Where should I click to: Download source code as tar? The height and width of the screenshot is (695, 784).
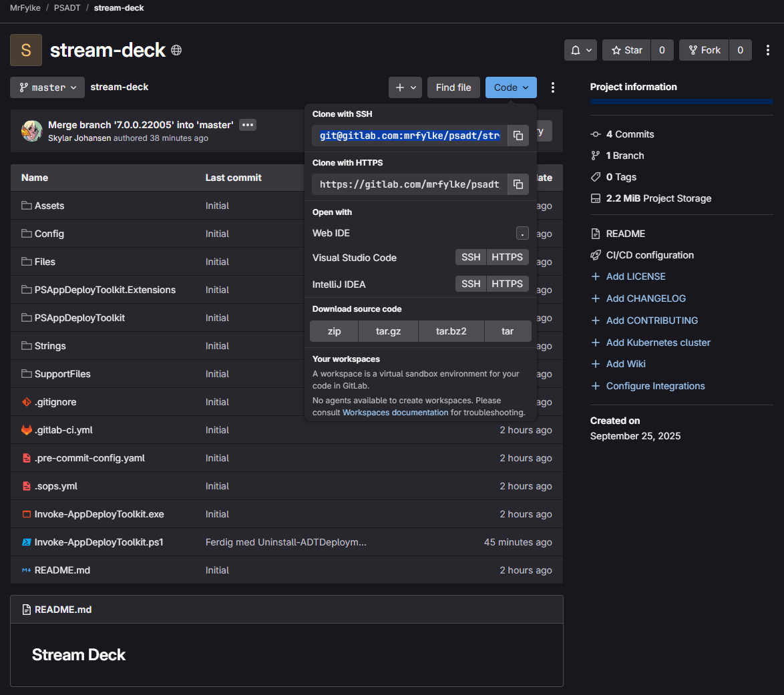pyautogui.click(x=508, y=331)
